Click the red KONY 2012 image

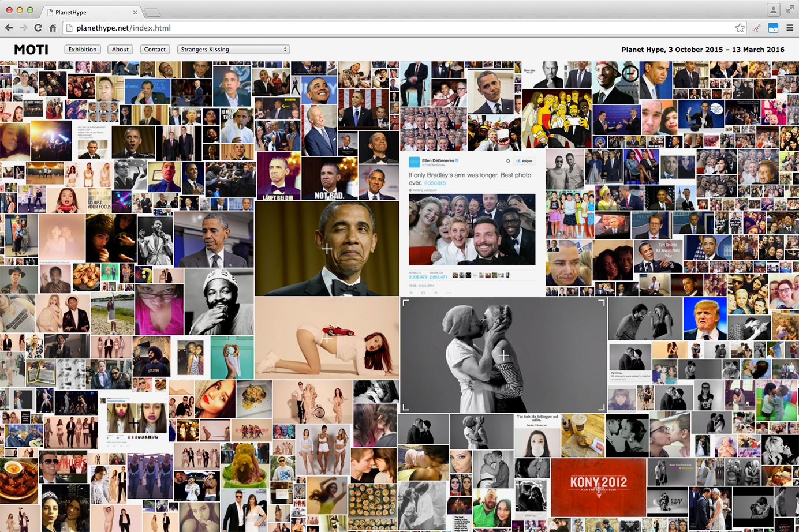(598, 487)
